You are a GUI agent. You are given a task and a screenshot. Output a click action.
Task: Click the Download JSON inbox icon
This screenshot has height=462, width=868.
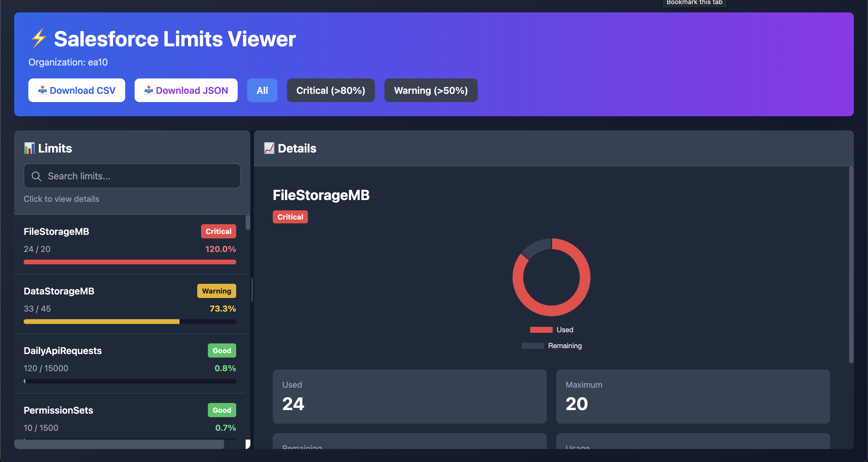(149, 90)
